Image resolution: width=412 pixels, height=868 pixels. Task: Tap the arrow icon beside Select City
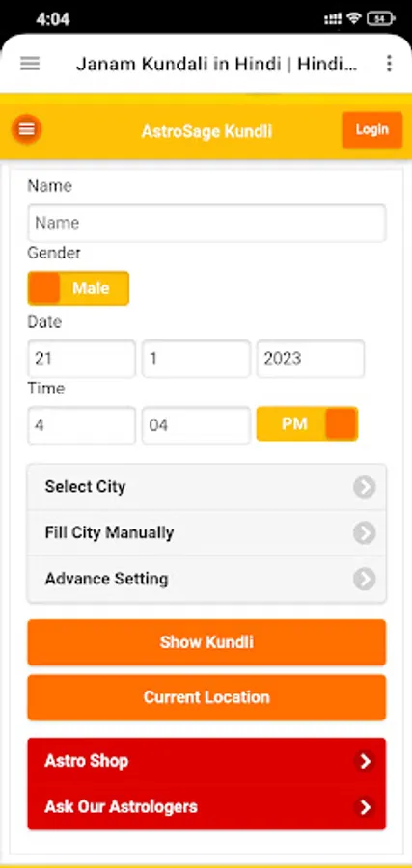click(x=365, y=487)
